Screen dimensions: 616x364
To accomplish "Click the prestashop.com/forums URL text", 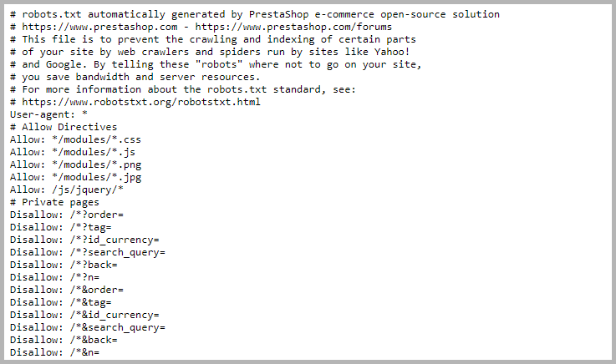I will [x=293, y=27].
